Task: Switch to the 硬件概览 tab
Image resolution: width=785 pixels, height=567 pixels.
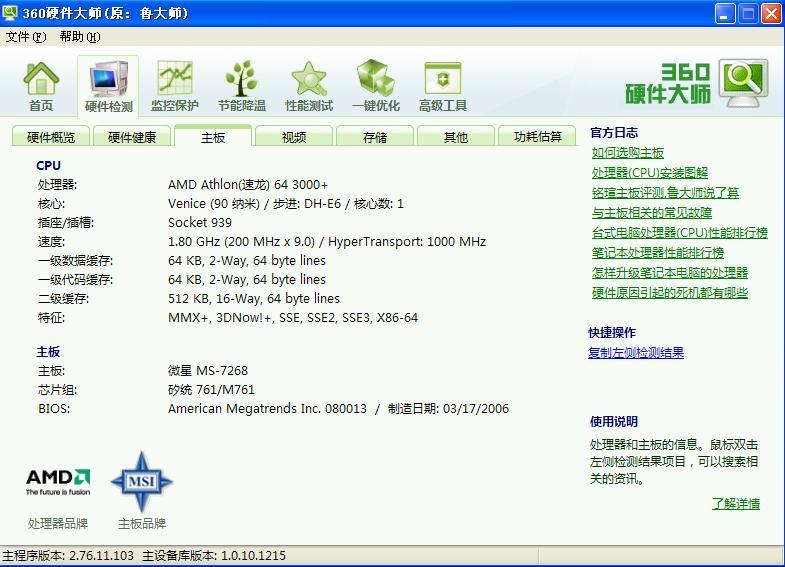Action: point(51,137)
